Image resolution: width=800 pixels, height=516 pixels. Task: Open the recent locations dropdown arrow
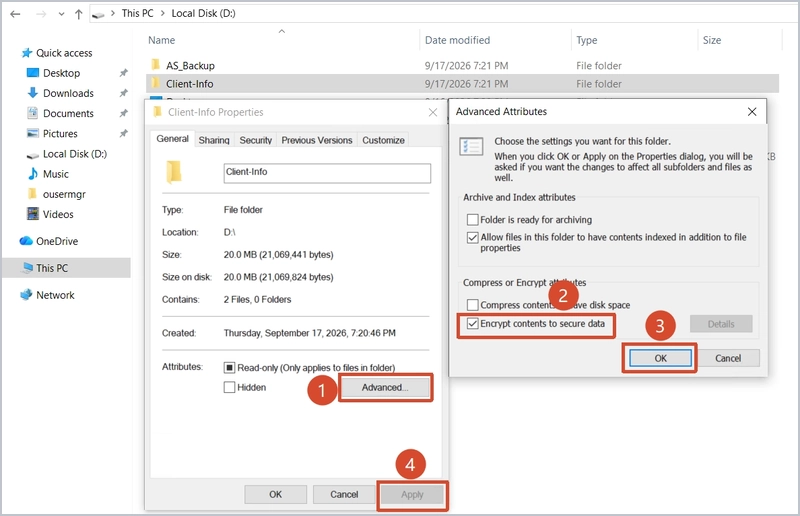click(61, 14)
